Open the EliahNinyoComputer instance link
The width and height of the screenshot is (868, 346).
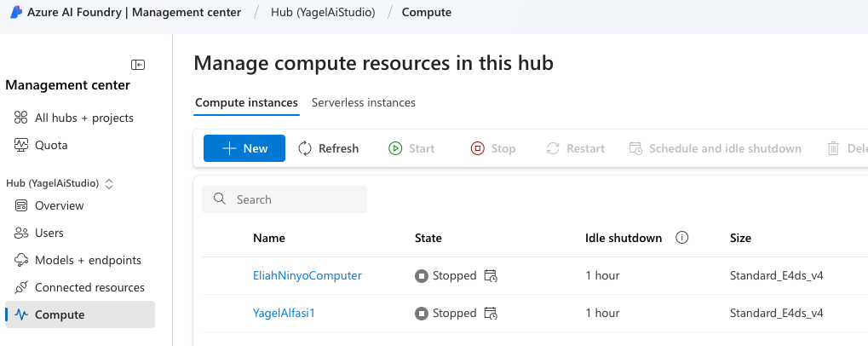coord(308,276)
